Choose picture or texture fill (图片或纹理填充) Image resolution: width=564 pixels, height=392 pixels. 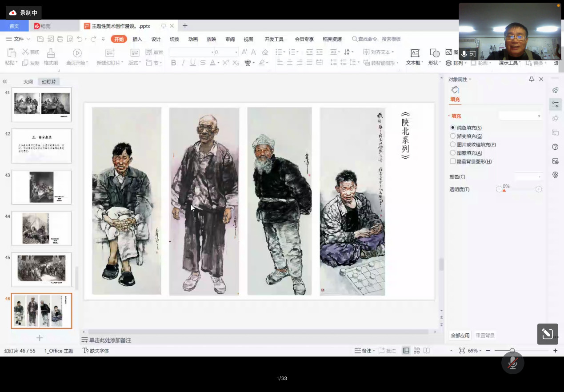pyautogui.click(x=453, y=144)
